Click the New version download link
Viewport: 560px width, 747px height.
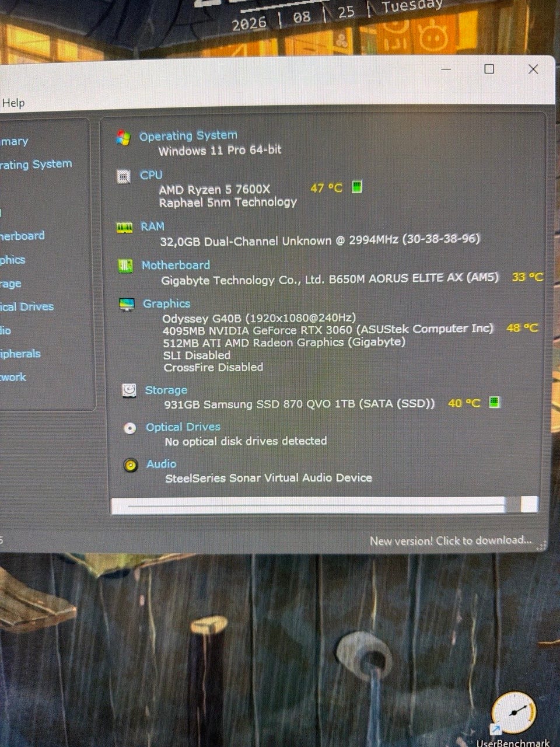(451, 541)
